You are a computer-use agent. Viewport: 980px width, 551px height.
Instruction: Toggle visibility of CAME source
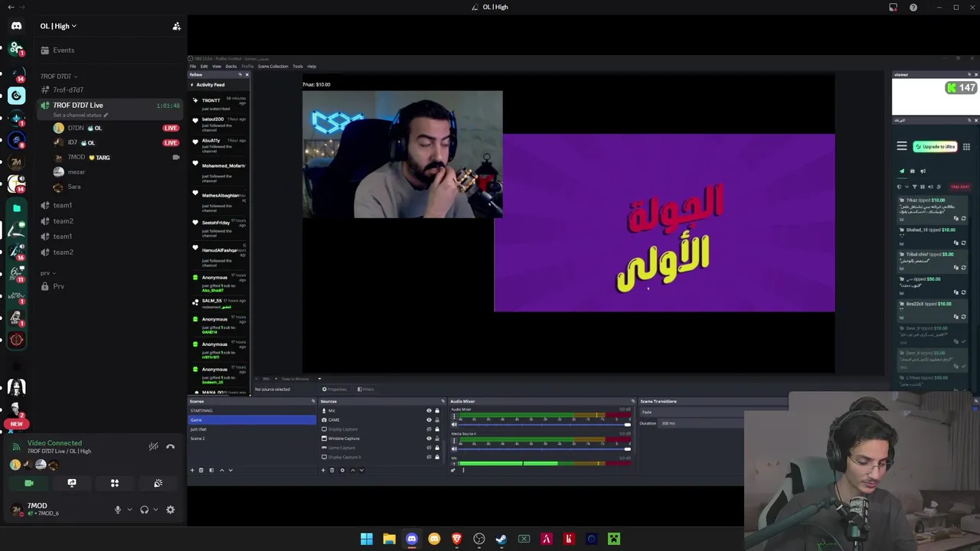429,420
